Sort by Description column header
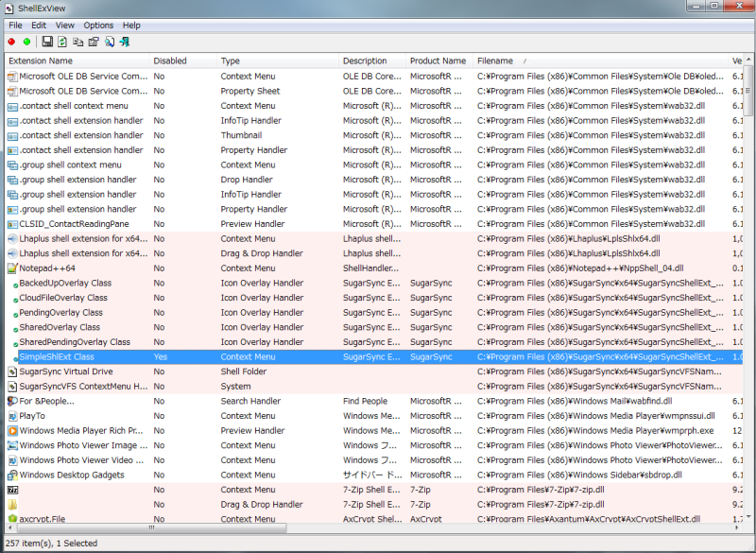Screen dimensions: 756x553 pyautogui.click(x=372, y=60)
